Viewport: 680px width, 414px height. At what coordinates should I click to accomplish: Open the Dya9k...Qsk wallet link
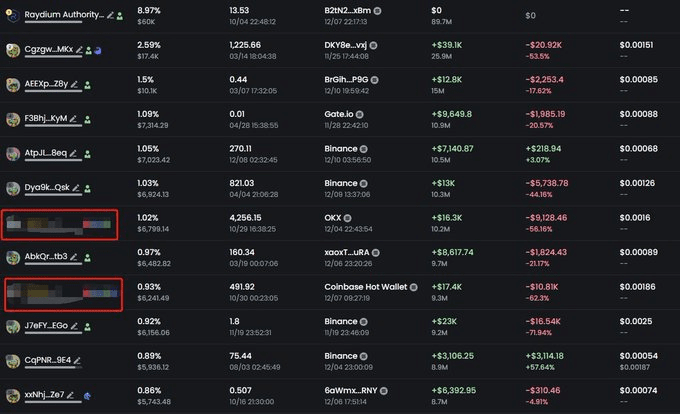pyautogui.click(x=47, y=187)
